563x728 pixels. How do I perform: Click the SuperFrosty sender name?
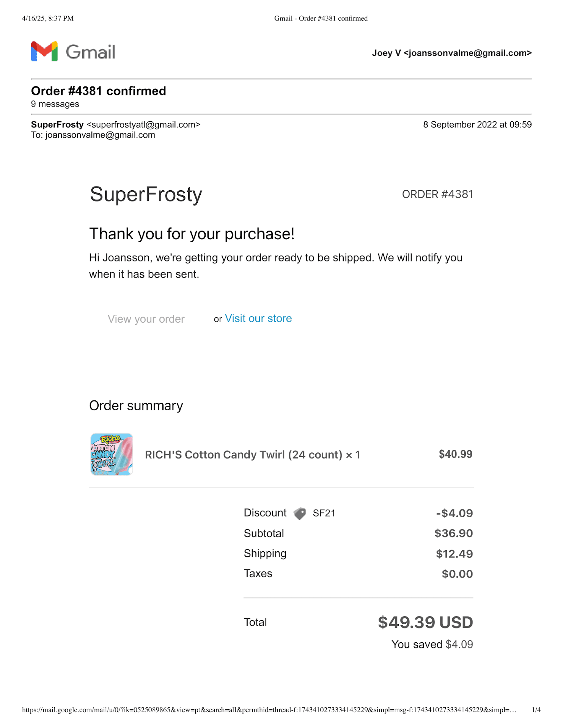pos(57,125)
